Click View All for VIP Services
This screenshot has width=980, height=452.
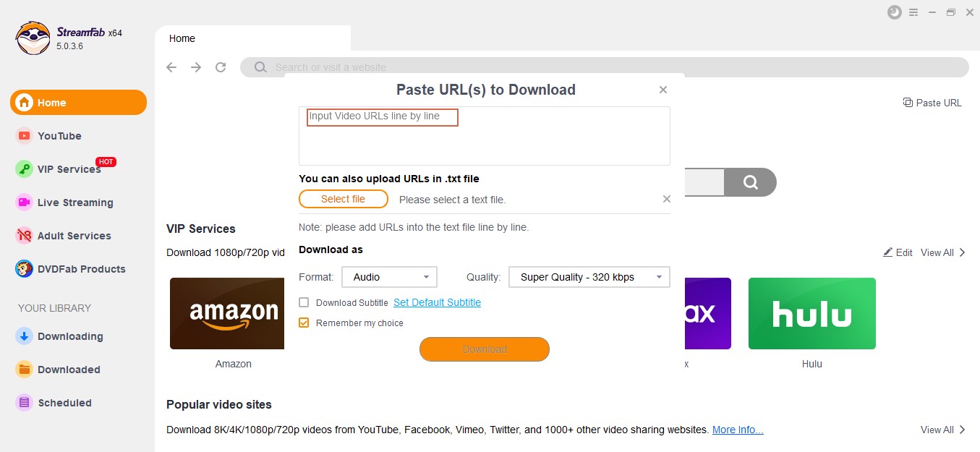pyautogui.click(x=943, y=252)
